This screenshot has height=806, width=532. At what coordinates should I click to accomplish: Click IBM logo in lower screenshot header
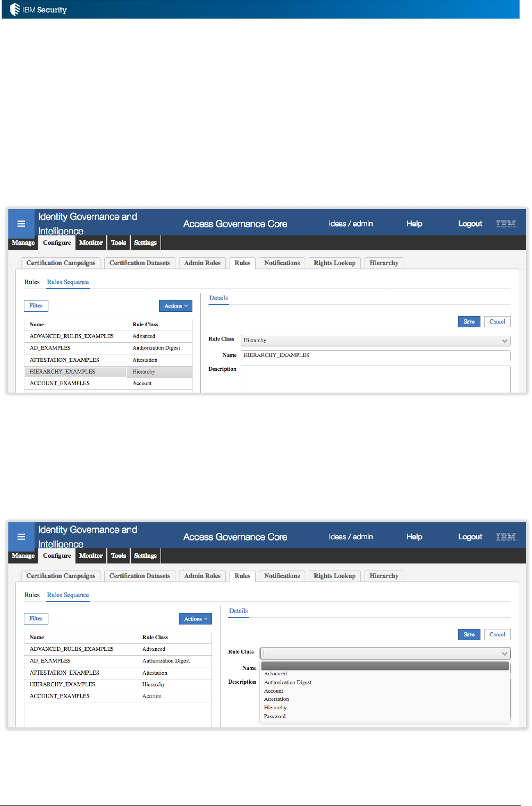[506, 537]
